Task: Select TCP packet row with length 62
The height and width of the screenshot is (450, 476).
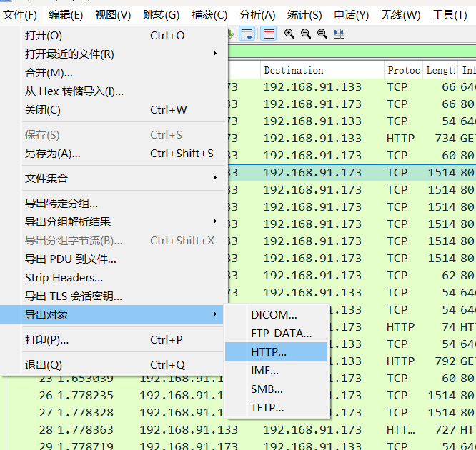Action: pos(352,276)
